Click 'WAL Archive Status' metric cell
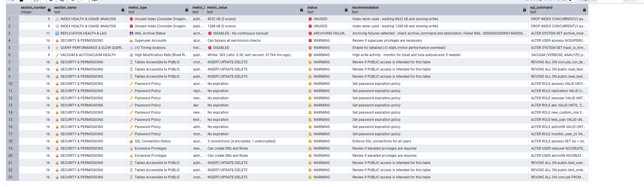 (x=159, y=33)
